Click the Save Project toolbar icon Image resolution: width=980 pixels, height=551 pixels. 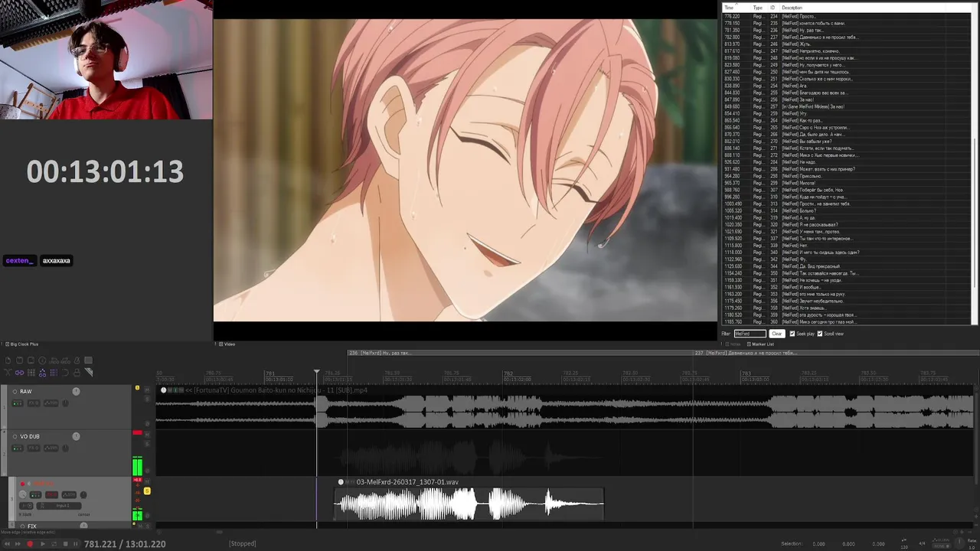tap(31, 360)
